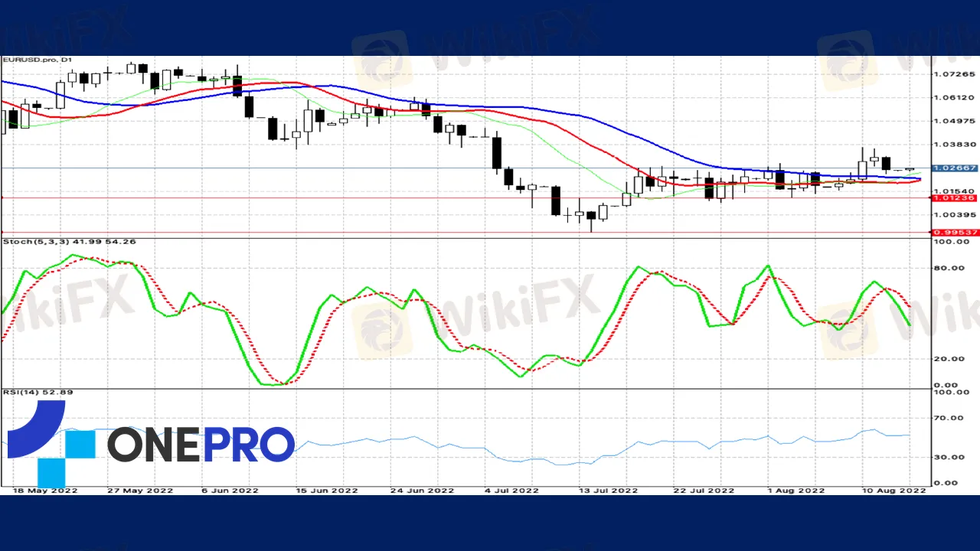The image size is (980, 551).
Task: Click the OnePro logo icon
Action: click(50, 444)
